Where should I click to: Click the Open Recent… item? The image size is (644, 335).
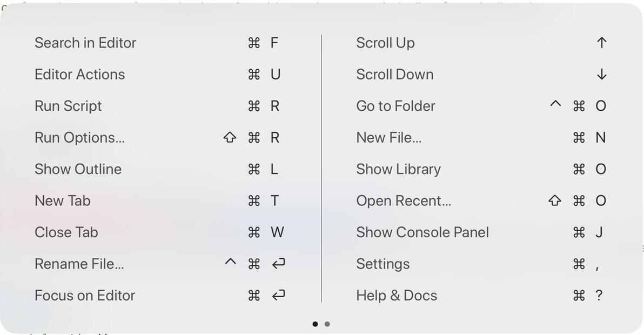coord(404,201)
